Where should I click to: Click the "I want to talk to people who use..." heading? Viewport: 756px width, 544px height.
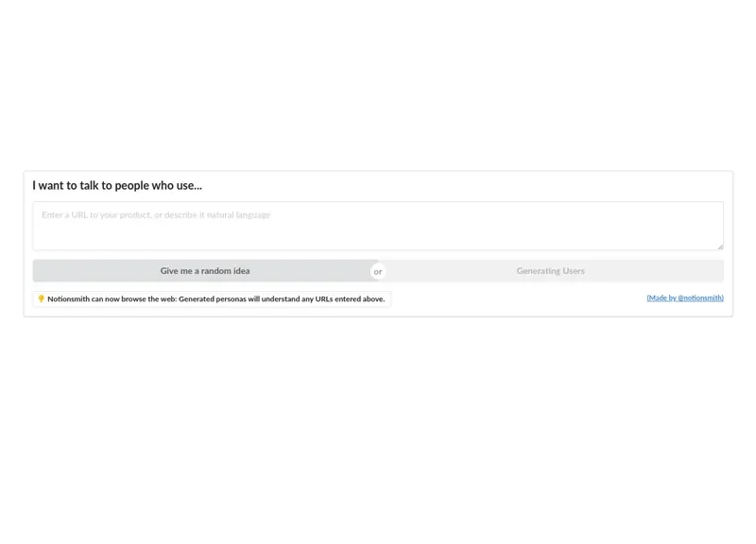click(117, 186)
